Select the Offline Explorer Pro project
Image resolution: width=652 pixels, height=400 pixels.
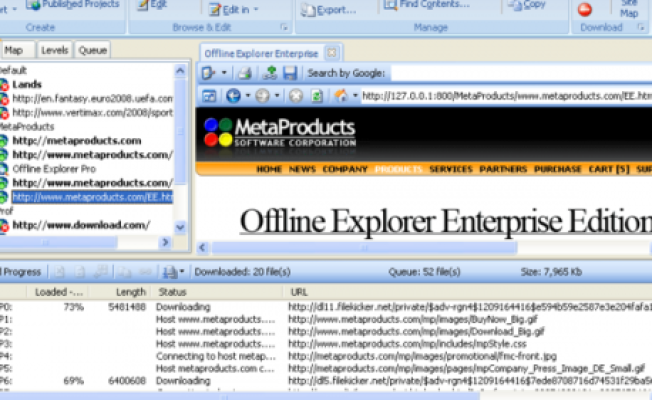coord(54,169)
